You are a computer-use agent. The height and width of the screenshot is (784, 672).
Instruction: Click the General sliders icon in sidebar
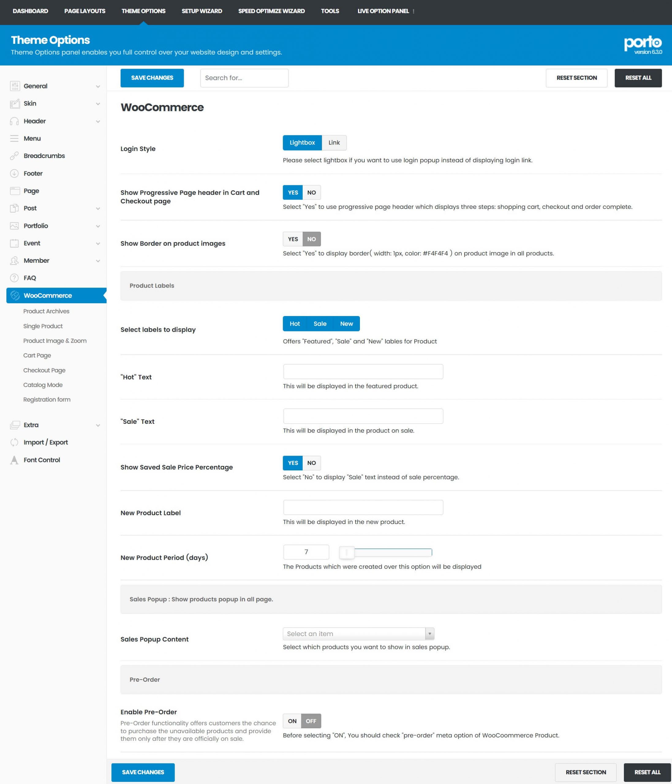[x=15, y=86]
